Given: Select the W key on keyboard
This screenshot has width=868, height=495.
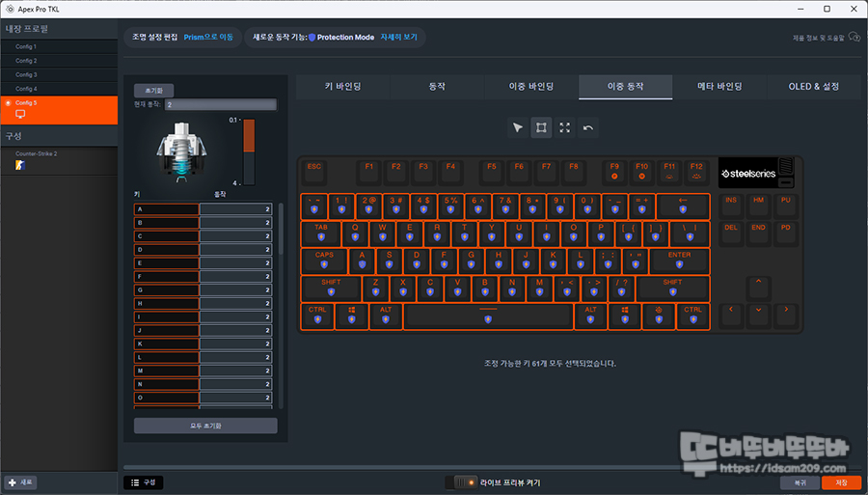Looking at the screenshot, I should pos(382,234).
